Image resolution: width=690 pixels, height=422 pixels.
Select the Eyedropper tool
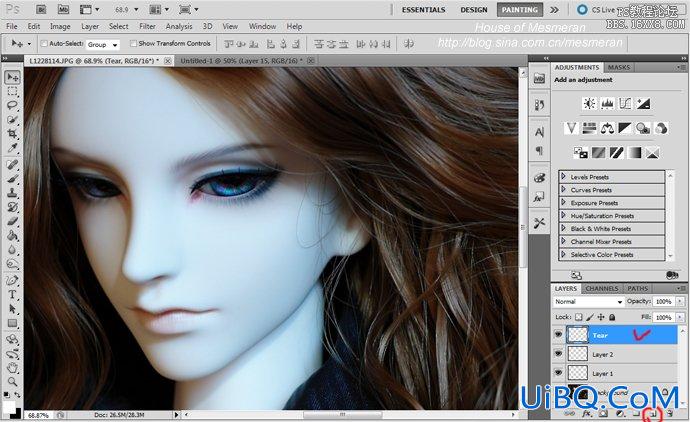click(12, 148)
